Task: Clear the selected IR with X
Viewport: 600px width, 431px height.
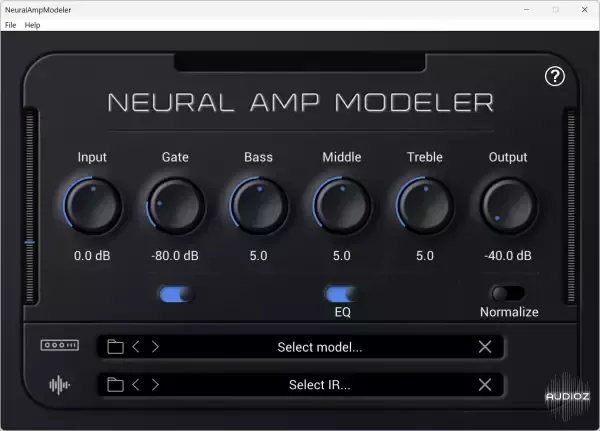Action: click(x=485, y=385)
